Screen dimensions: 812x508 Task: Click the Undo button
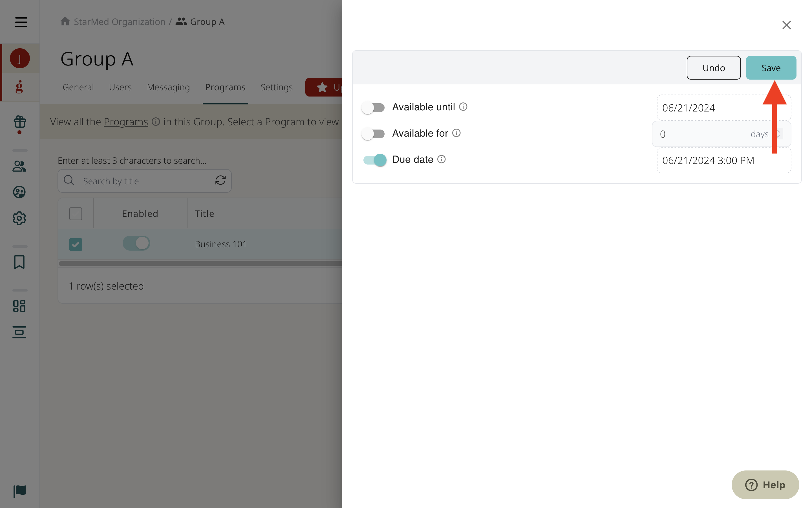[714, 67]
